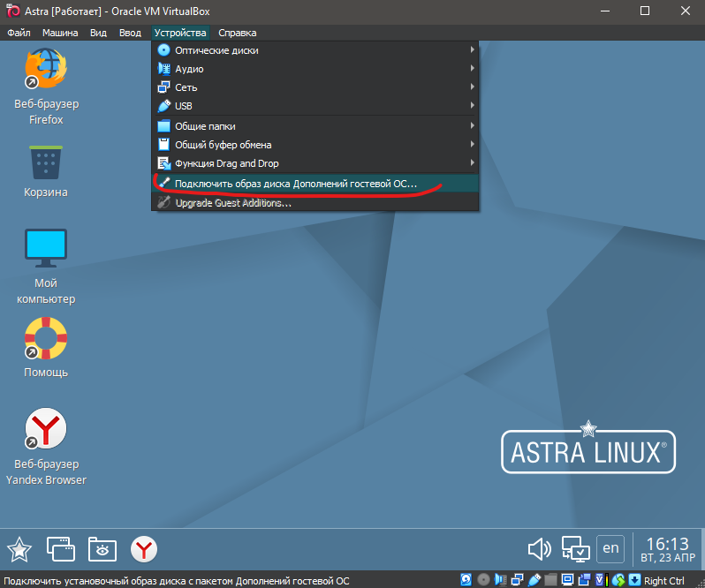Open the Корзина trash icon

pyautogui.click(x=45, y=162)
